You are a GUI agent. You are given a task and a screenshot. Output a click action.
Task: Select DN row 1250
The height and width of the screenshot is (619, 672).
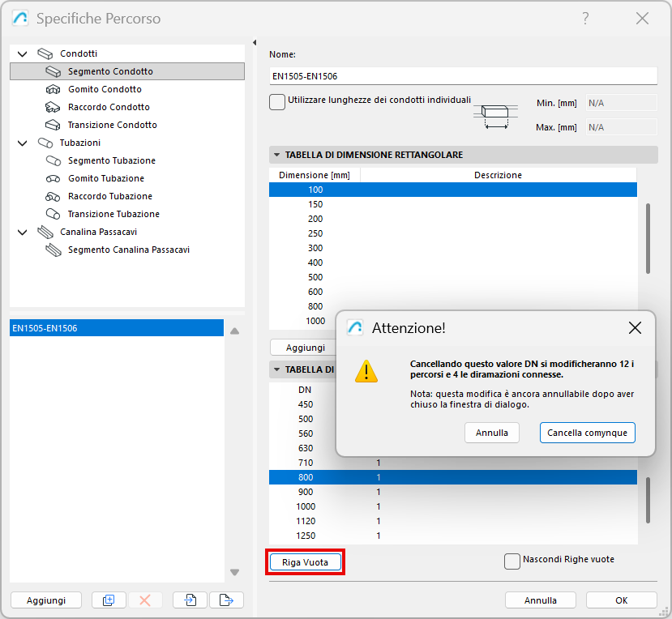pyautogui.click(x=453, y=536)
